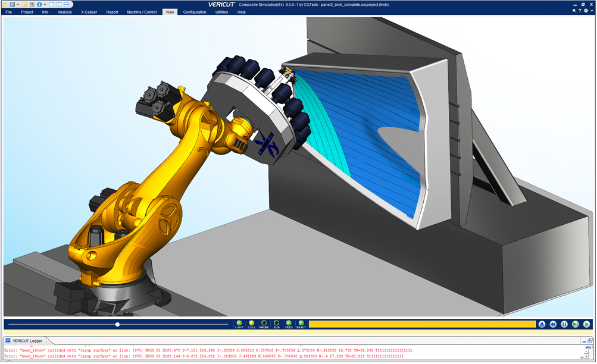Click the save project icon

12,5
